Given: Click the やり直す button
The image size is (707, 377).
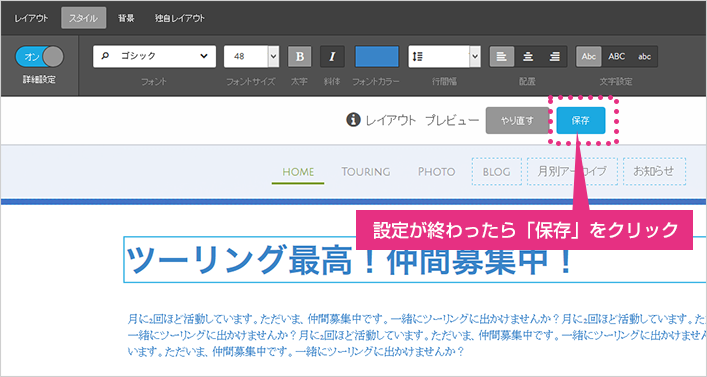Looking at the screenshot, I should click(x=517, y=120).
